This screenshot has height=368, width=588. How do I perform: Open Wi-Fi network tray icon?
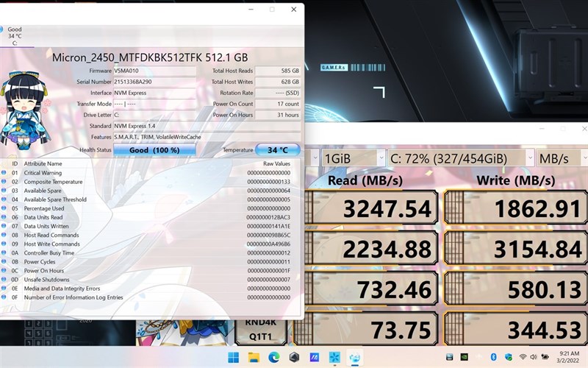[x=523, y=357]
